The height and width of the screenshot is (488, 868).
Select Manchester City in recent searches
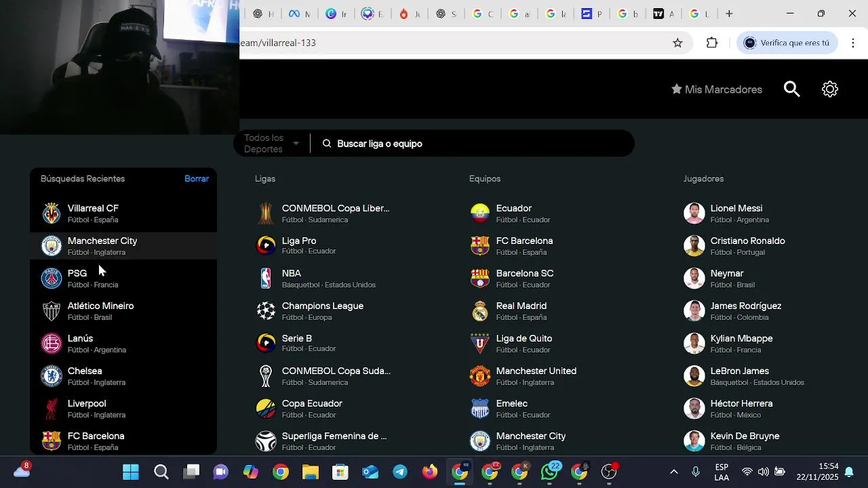(123, 246)
